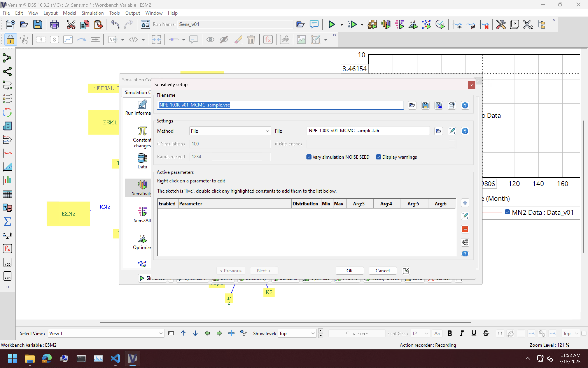Click the Cut scissors icon
Screen dimensions: 588x368
[x=71, y=24]
